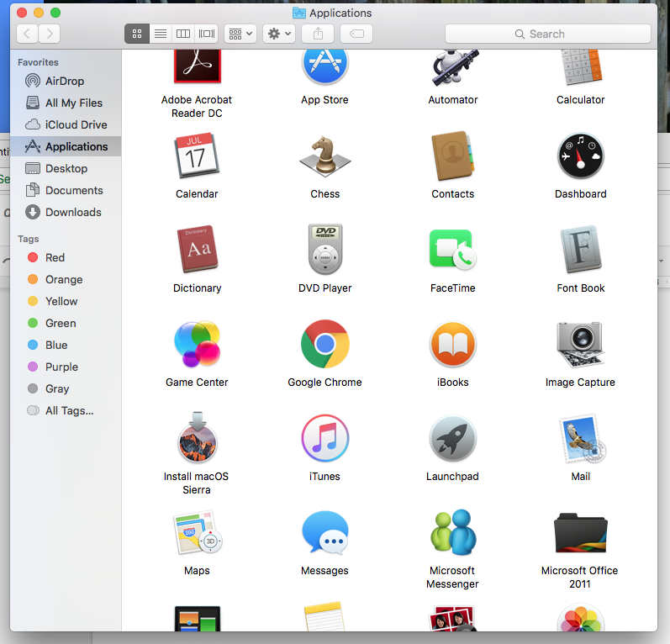670x644 pixels.
Task: Select the Google Chrome icon
Action: tap(324, 344)
